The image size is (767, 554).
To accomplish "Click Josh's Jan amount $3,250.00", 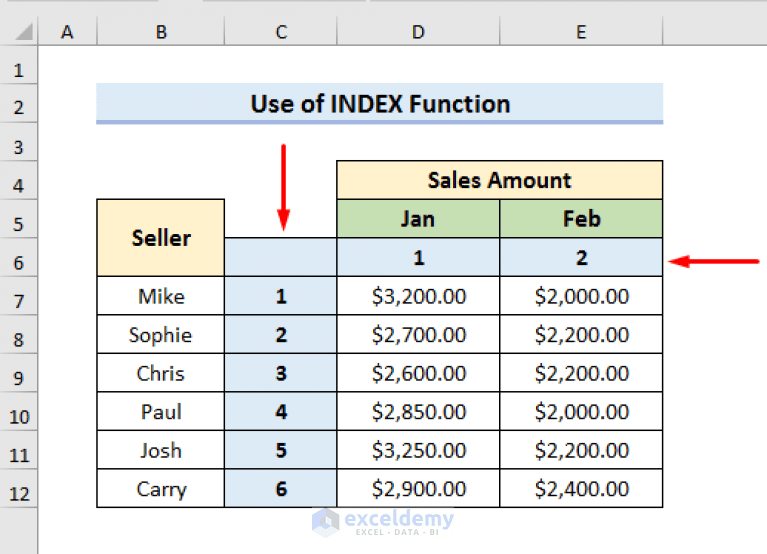I will coord(418,450).
